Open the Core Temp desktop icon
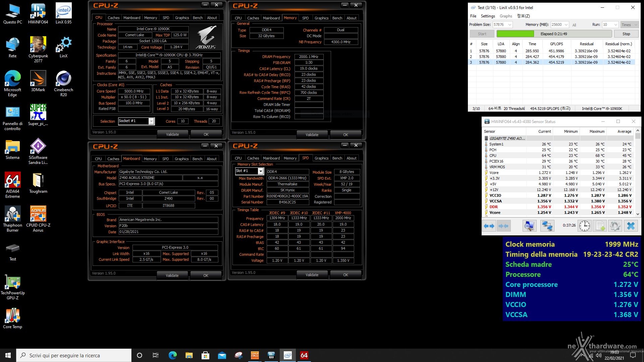644x362 pixels. 12,318
